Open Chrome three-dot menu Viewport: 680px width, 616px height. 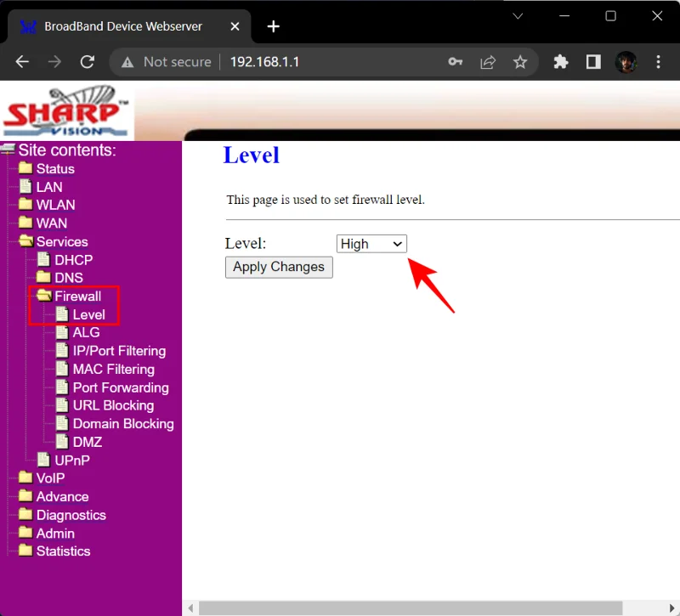659,62
